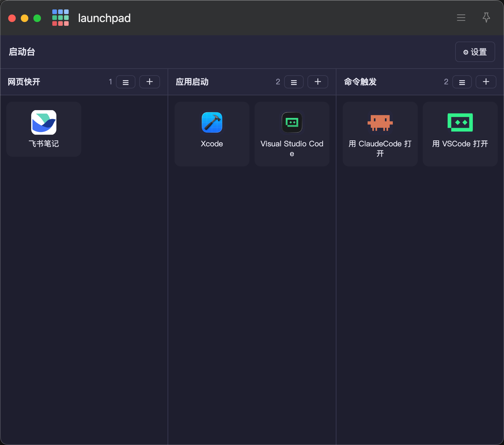Click the 应用启动 column heading
This screenshot has width=504, height=445.
tap(192, 82)
